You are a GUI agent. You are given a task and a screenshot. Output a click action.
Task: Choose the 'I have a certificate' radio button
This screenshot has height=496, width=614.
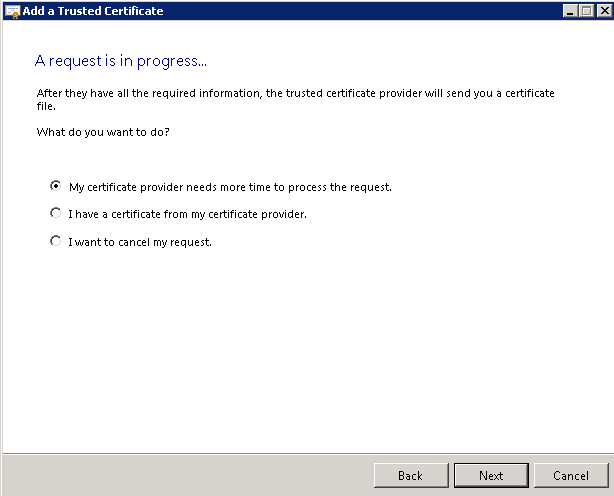[x=56, y=213]
